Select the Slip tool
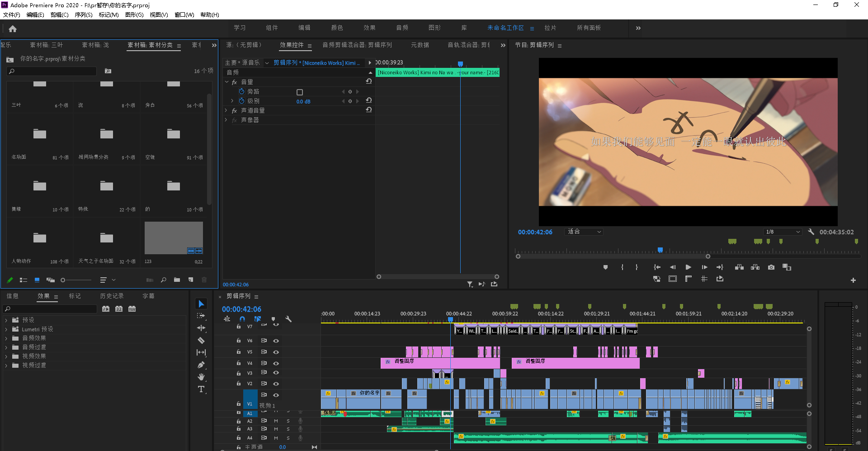Image resolution: width=868 pixels, height=451 pixels. pyautogui.click(x=201, y=352)
